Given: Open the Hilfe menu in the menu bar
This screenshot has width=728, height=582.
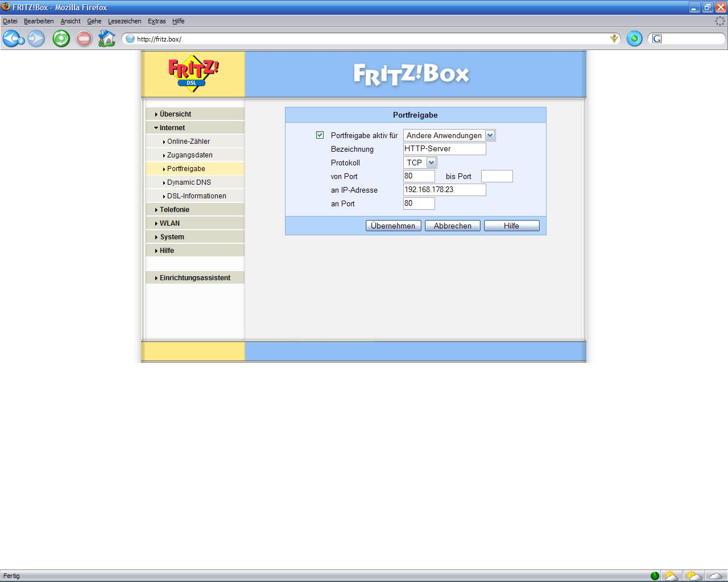Looking at the screenshot, I should click(179, 21).
